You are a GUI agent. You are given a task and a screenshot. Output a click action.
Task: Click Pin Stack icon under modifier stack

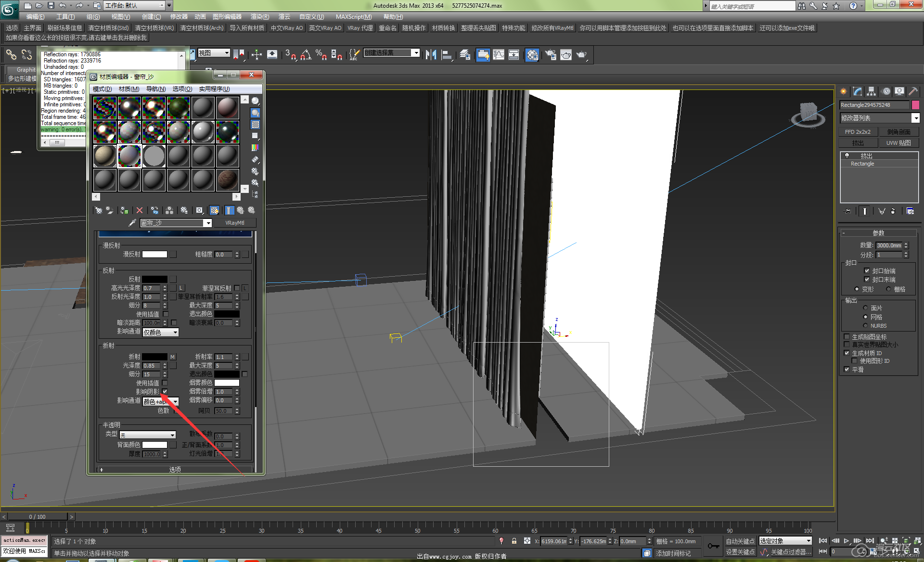click(847, 211)
